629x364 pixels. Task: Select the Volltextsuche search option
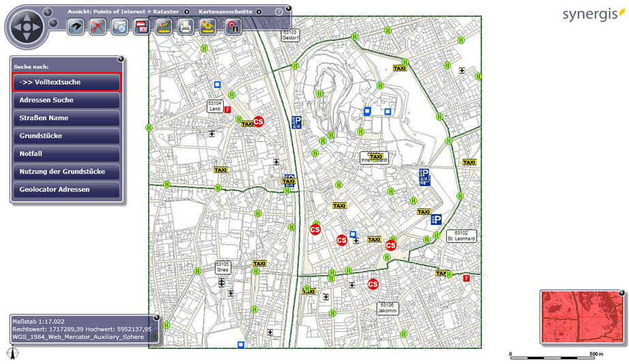[66, 82]
